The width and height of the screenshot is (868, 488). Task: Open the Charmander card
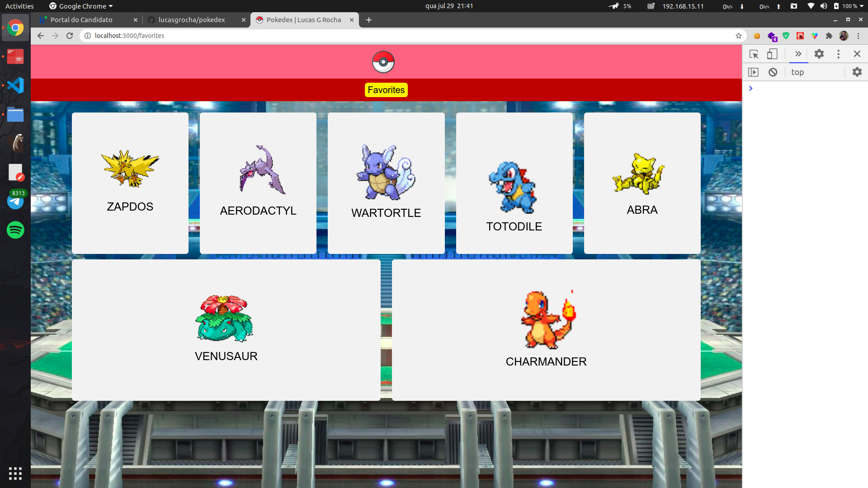(546, 330)
